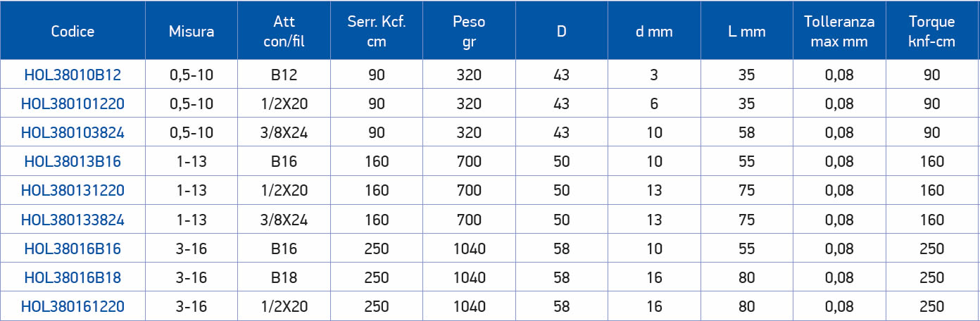The image size is (980, 321).
Task: Select the Torque knf-cm column header
Action: tap(932, 32)
